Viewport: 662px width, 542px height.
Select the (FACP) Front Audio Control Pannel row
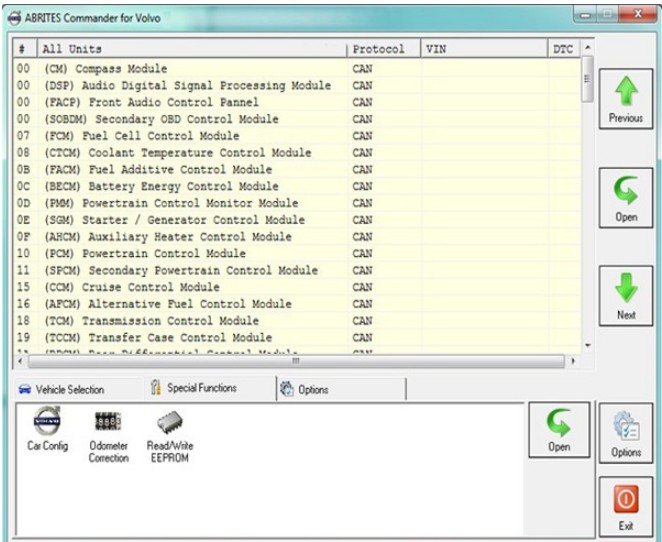(x=297, y=102)
